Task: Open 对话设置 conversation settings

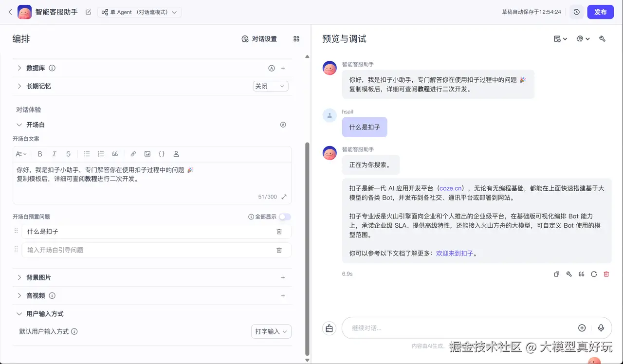Action: 259,39
